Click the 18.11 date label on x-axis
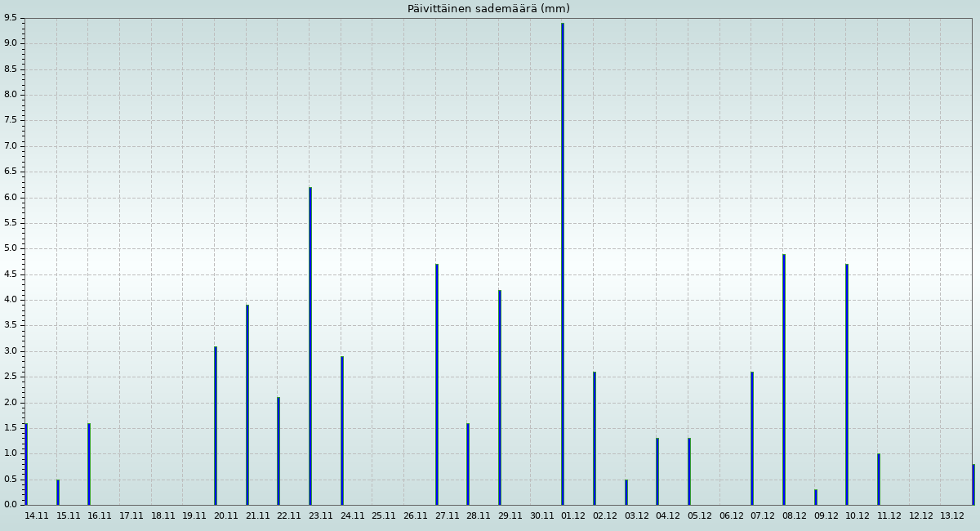This screenshot has height=531, width=980. pyautogui.click(x=163, y=516)
